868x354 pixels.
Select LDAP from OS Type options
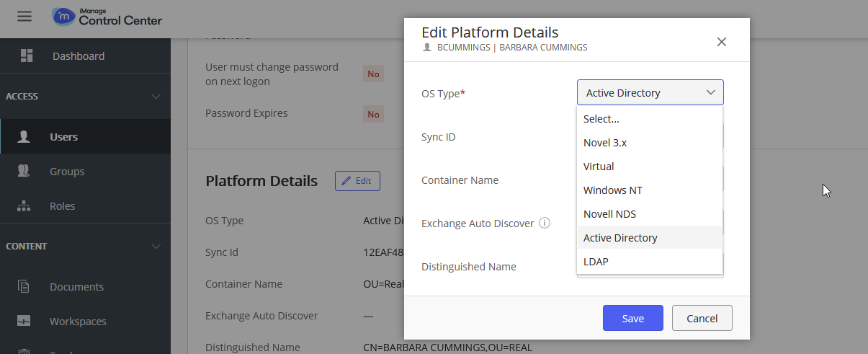tap(596, 262)
